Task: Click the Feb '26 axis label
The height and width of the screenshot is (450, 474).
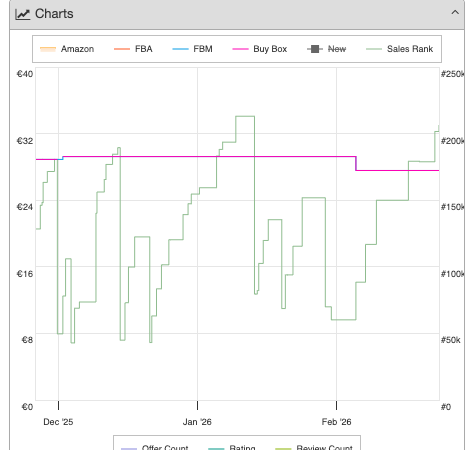Action: [x=336, y=422]
